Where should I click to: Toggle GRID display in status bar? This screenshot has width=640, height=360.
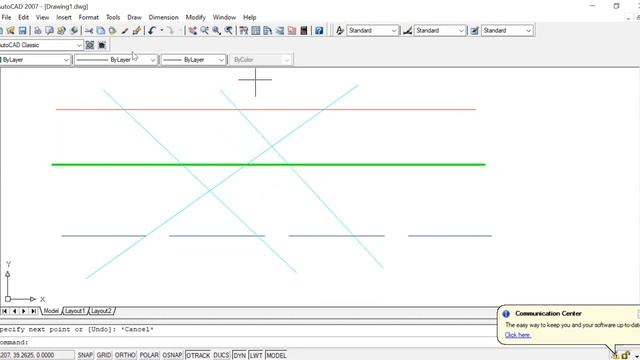pos(104,356)
